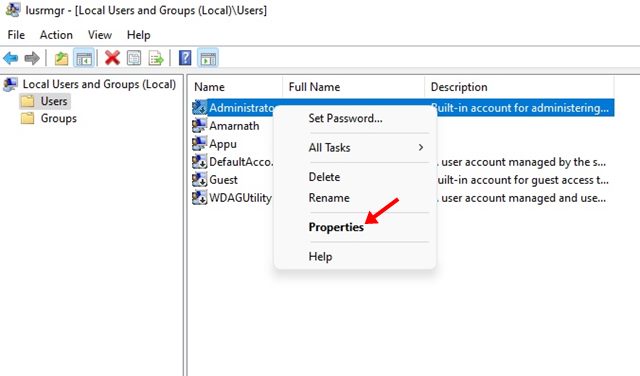Click the Export List toolbar icon
Screen dimensions: 640x376
click(x=156, y=58)
